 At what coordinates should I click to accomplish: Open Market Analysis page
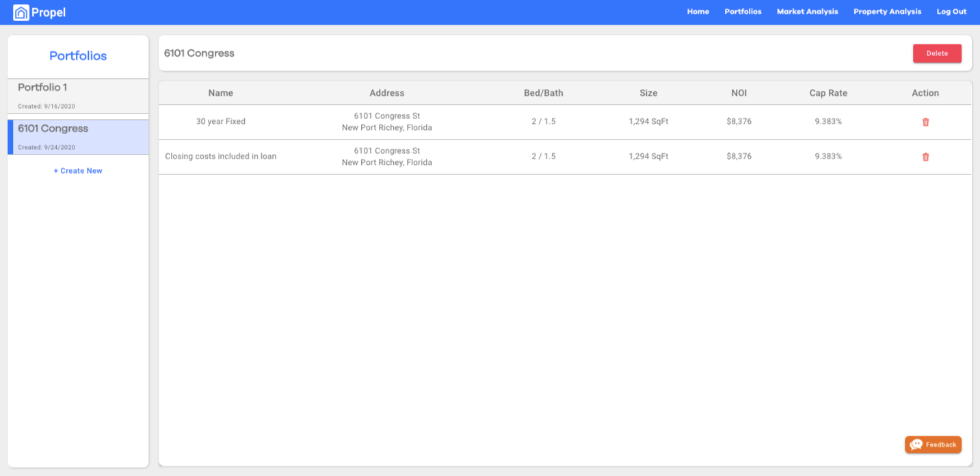click(808, 12)
